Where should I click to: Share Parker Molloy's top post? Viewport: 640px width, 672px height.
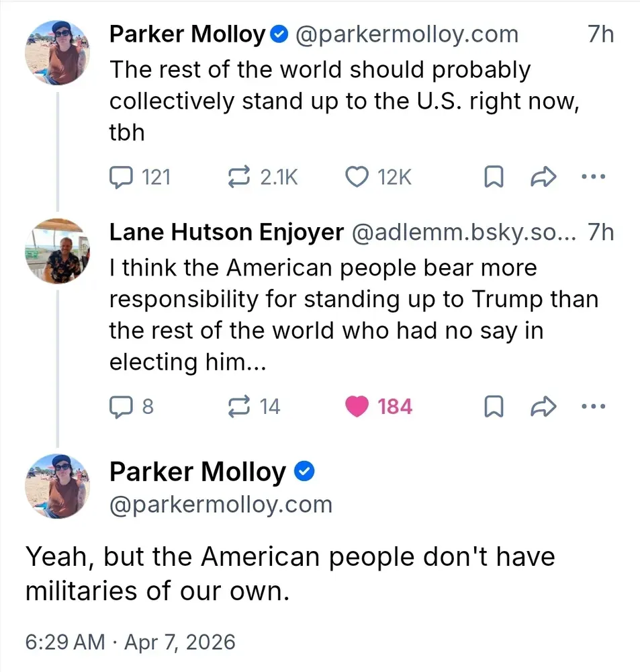[541, 177]
